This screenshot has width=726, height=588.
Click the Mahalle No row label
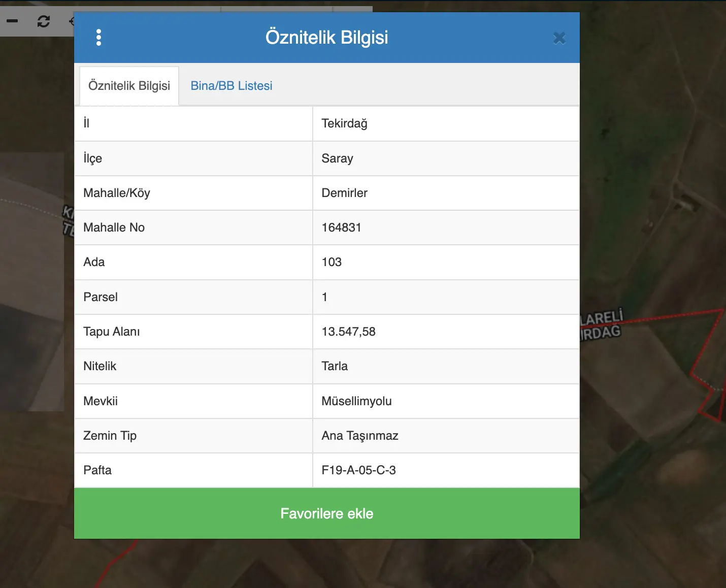[114, 227]
